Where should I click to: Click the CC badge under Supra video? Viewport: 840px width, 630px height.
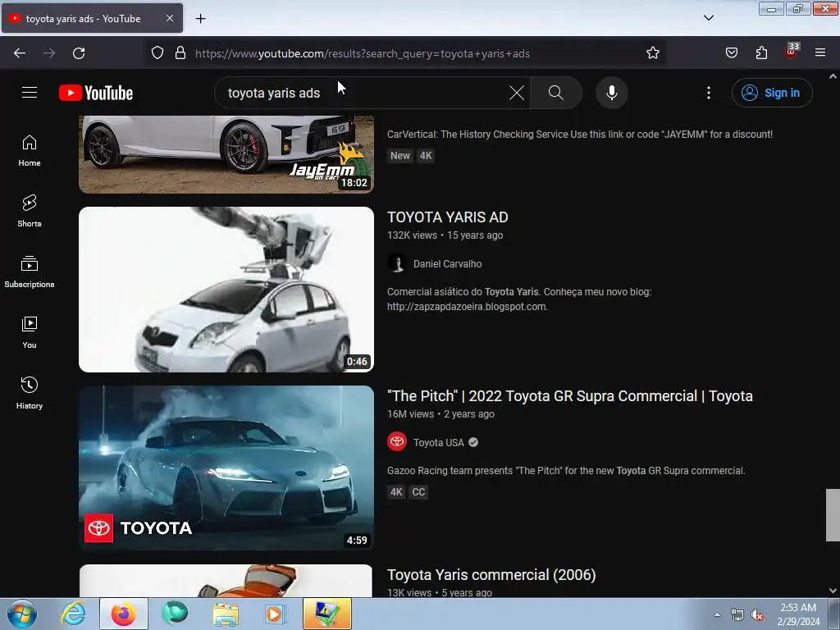(418, 492)
